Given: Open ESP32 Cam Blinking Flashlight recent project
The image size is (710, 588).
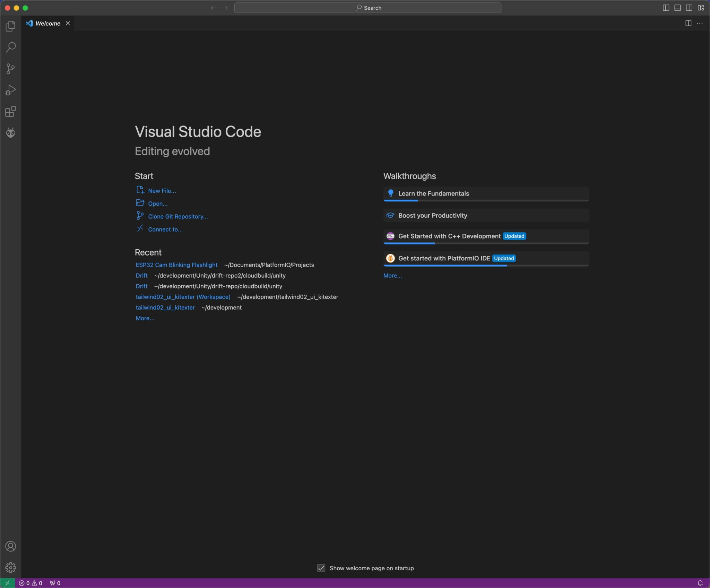Looking at the screenshot, I should click(x=176, y=265).
